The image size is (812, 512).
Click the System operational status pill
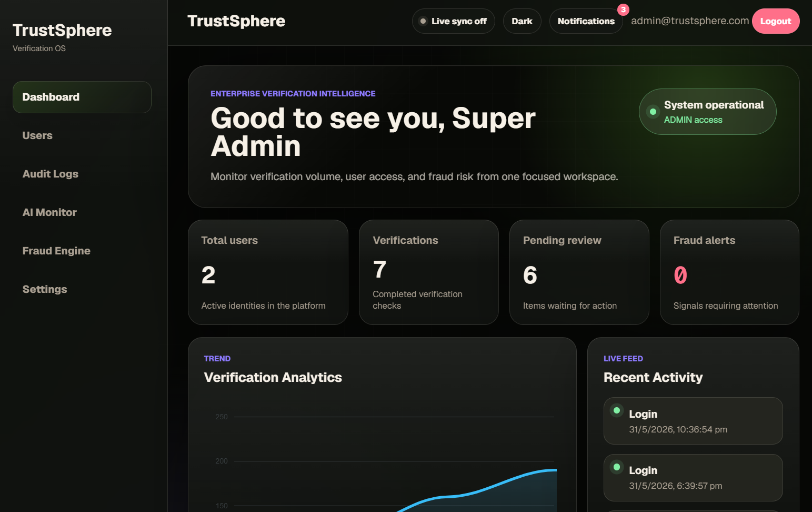point(708,112)
